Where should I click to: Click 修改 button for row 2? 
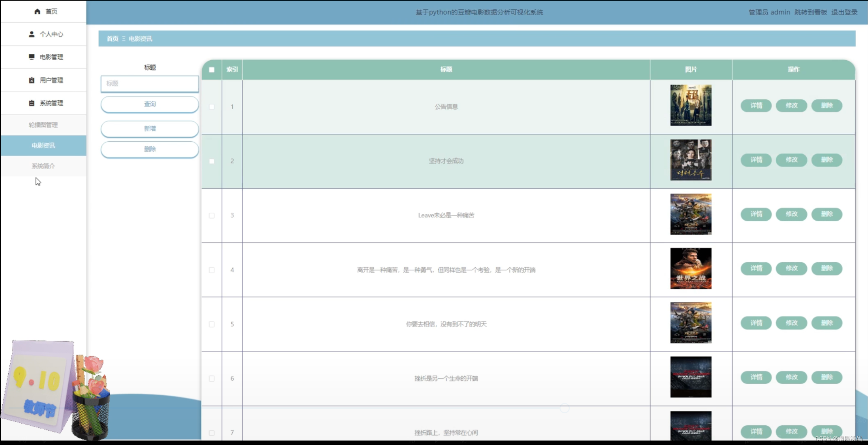coord(791,160)
